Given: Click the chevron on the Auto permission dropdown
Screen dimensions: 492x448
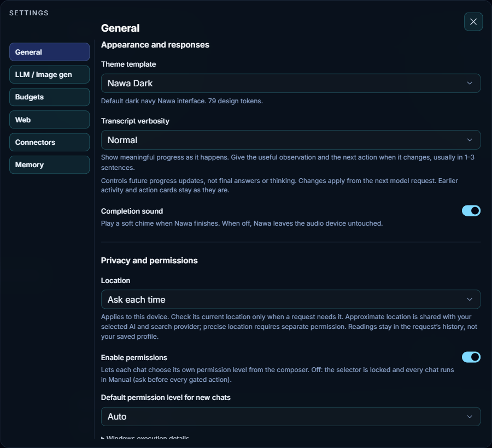Looking at the screenshot, I should pos(470,417).
